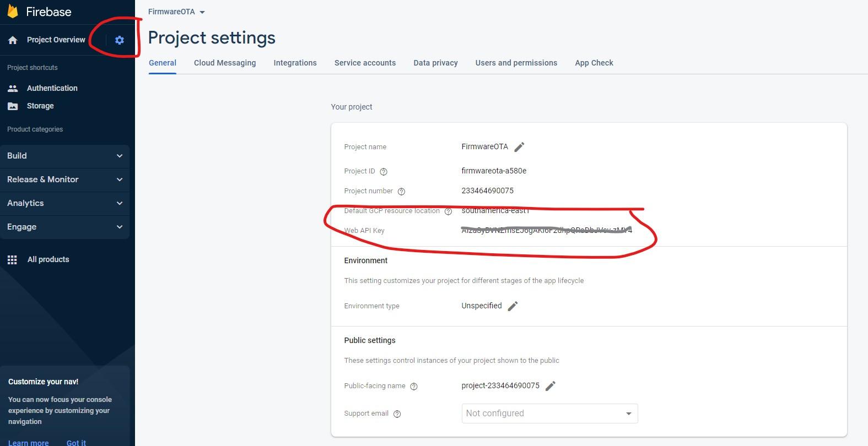Click the Storage folder icon

[13, 106]
